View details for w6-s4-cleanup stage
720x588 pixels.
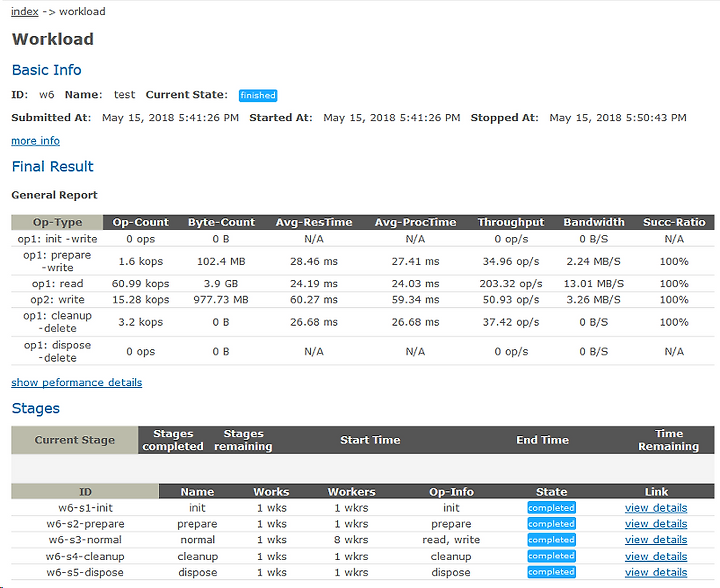pos(656,556)
